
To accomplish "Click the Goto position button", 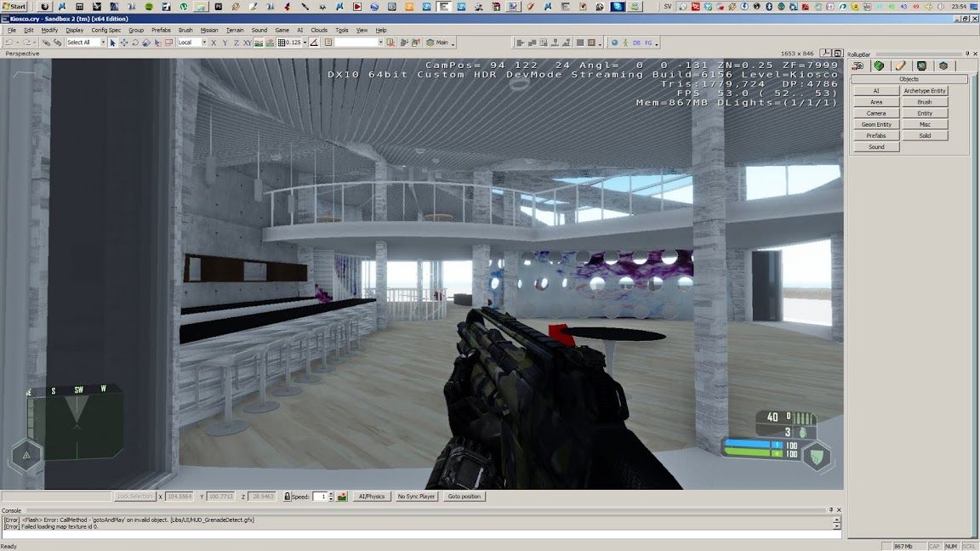I will click(464, 497).
